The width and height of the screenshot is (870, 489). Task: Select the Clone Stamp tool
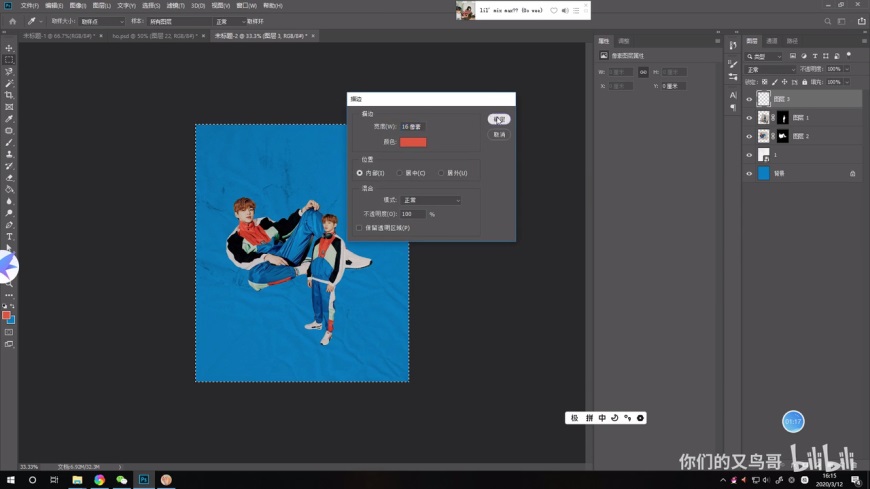click(9, 154)
